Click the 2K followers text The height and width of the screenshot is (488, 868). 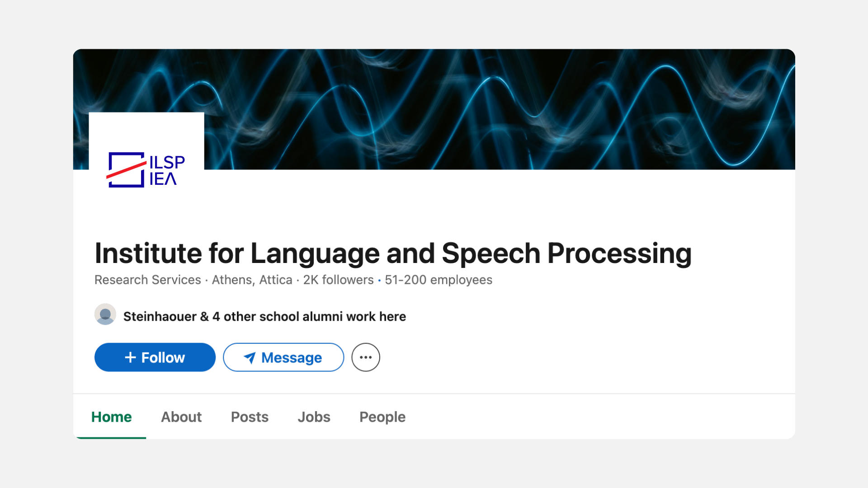pos(338,280)
